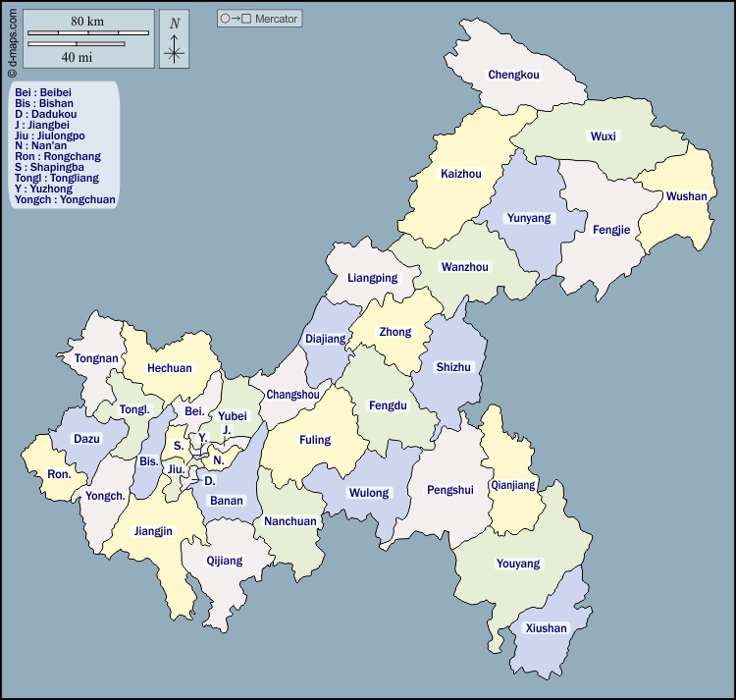
Task: Select the Chengkou district label
Action: tap(513, 75)
